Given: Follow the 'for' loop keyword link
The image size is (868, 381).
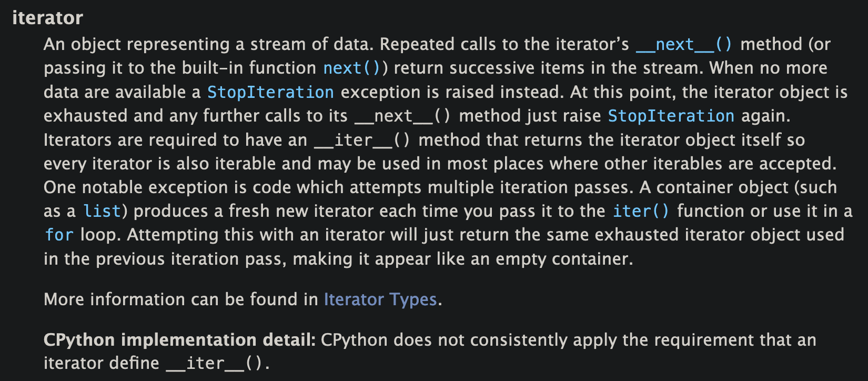Looking at the screenshot, I should tap(59, 235).
